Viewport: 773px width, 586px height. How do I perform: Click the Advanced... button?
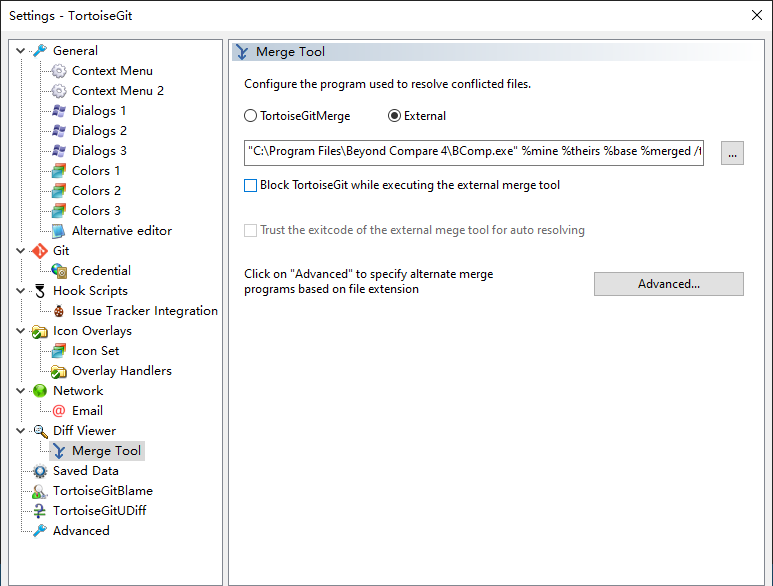click(668, 284)
